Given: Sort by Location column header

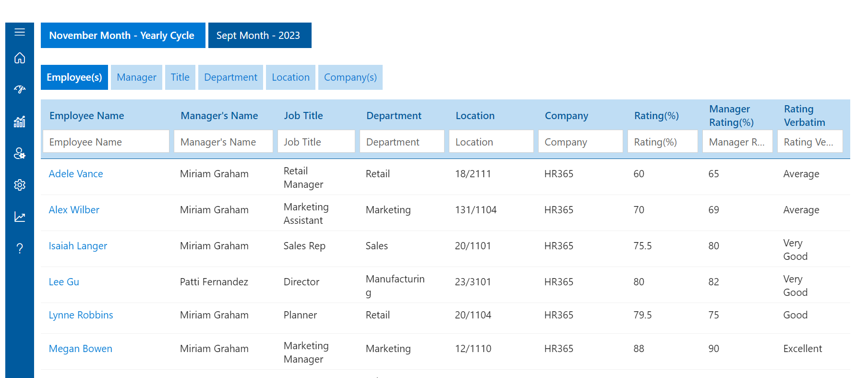Looking at the screenshot, I should (x=475, y=116).
